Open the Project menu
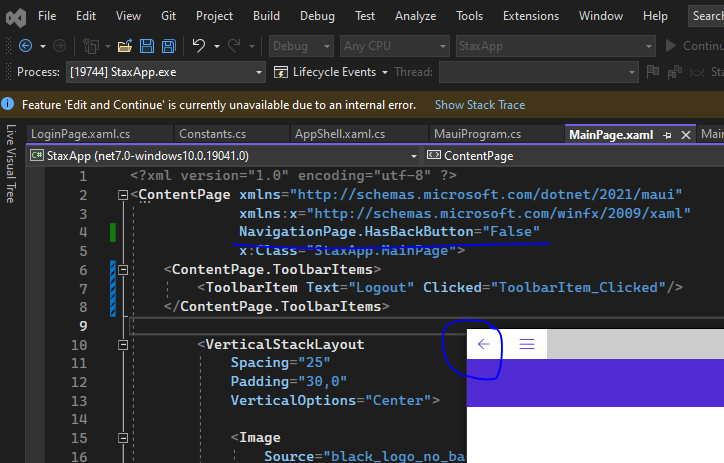This screenshot has height=463, width=724. pos(214,16)
